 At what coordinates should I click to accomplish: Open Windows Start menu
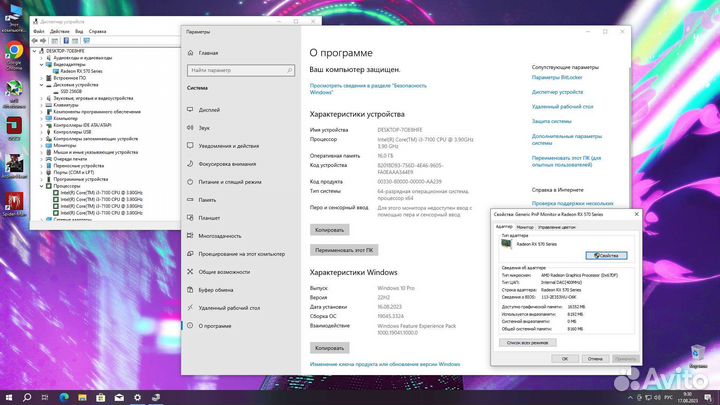tap(8, 397)
